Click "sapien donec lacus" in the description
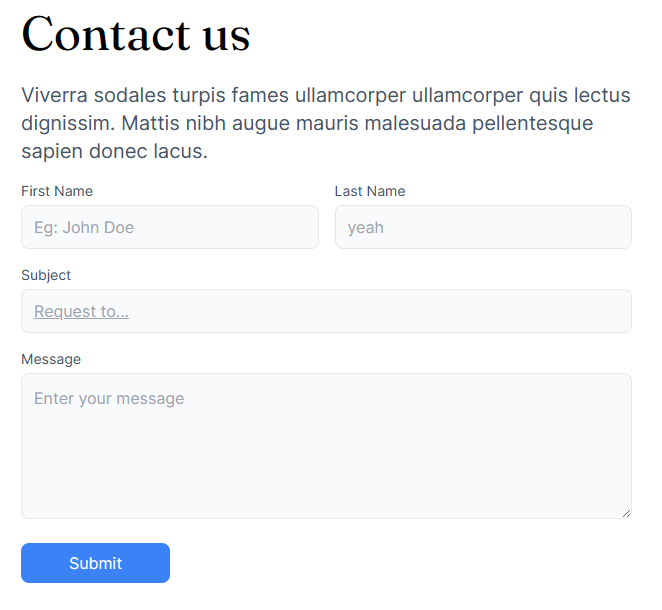Image resolution: width=662 pixels, height=610 pixels. click(x=114, y=152)
